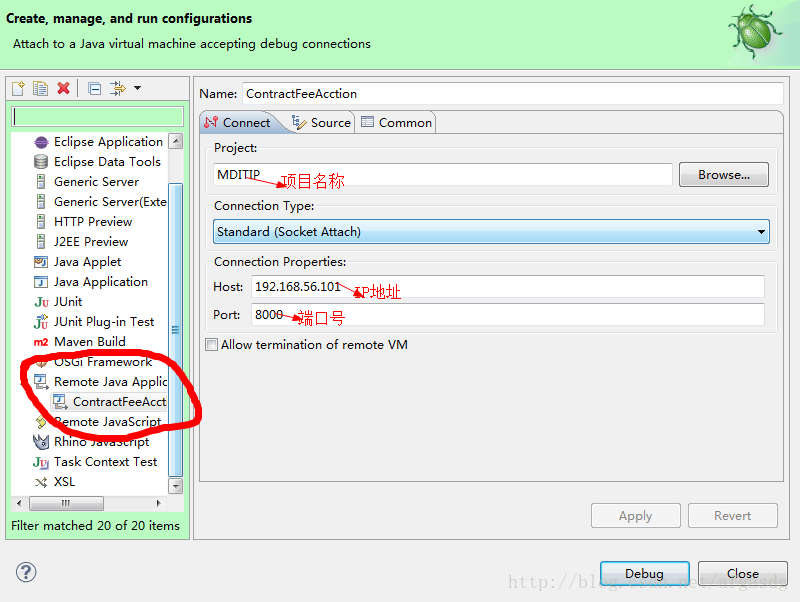
Task: Select Task Context Test entry
Action: click(x=106, y=462)
